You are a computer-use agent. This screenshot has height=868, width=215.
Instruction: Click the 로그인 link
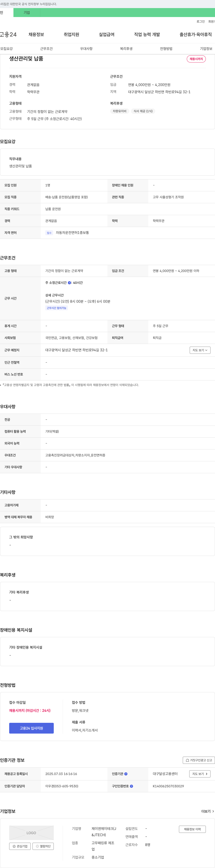click(200, 22)
